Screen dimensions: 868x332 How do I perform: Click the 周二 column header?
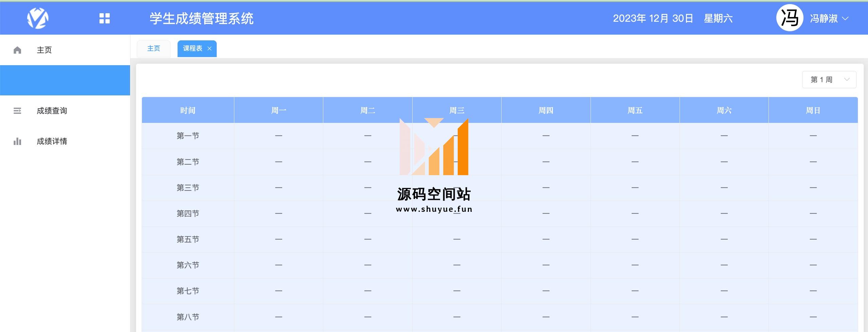(368, 110)
